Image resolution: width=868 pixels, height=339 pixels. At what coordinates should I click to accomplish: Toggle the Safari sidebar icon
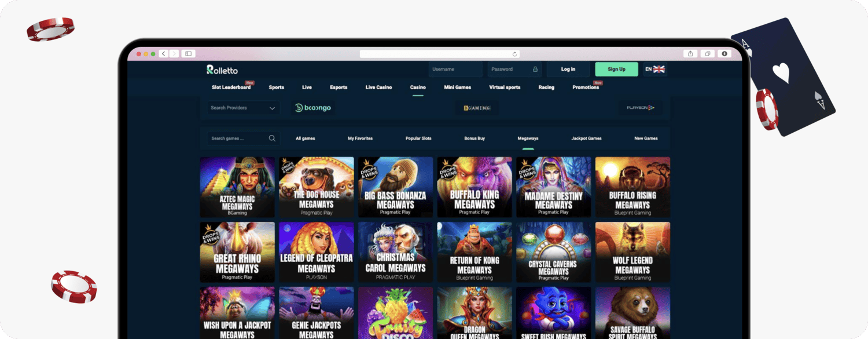pos(188,54)
